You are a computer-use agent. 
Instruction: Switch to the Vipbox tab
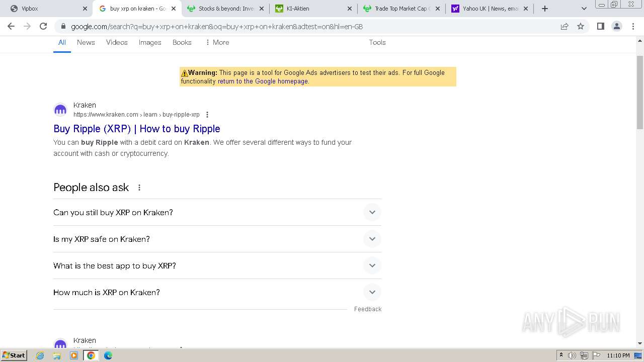(48, 9)
